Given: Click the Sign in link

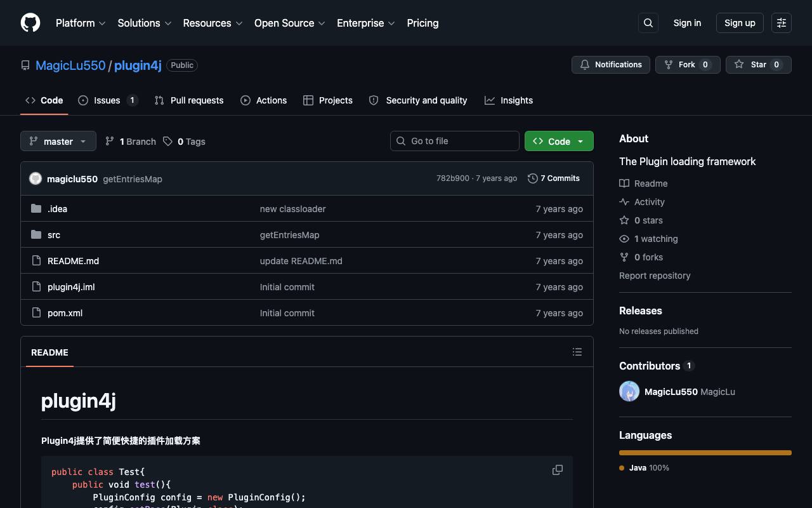Looking at the screenshot, I should (x=687, y=23).
